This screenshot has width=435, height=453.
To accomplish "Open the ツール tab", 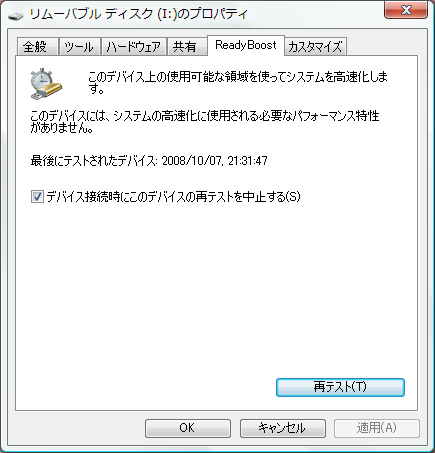I will coord(79,46).
